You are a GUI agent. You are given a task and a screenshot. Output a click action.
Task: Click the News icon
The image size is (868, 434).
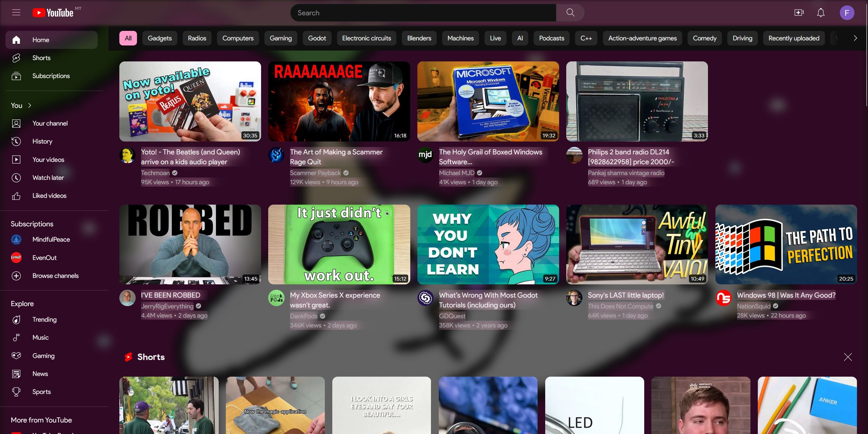pos(16,374)
